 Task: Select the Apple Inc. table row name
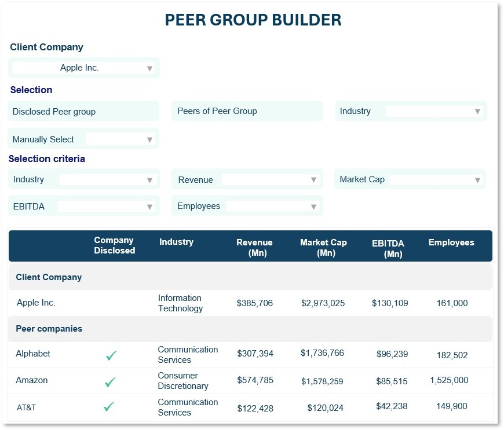tap(36, 303)
